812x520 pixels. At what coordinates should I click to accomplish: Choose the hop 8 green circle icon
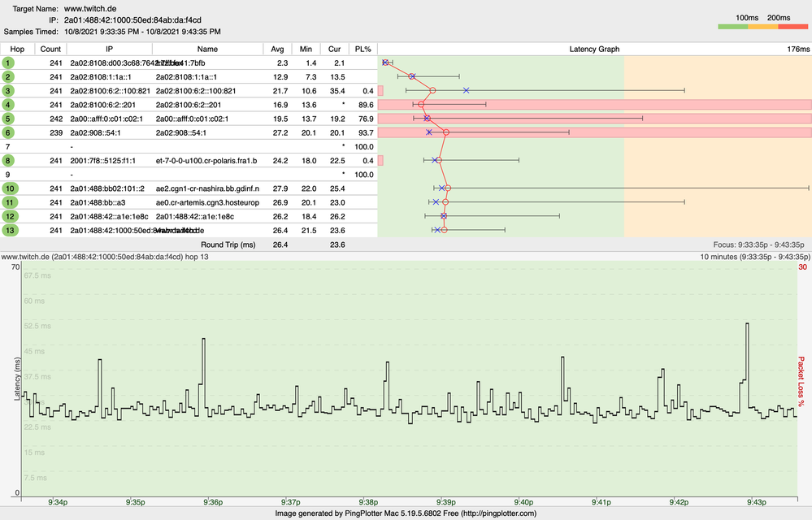(x=8, y=161)
